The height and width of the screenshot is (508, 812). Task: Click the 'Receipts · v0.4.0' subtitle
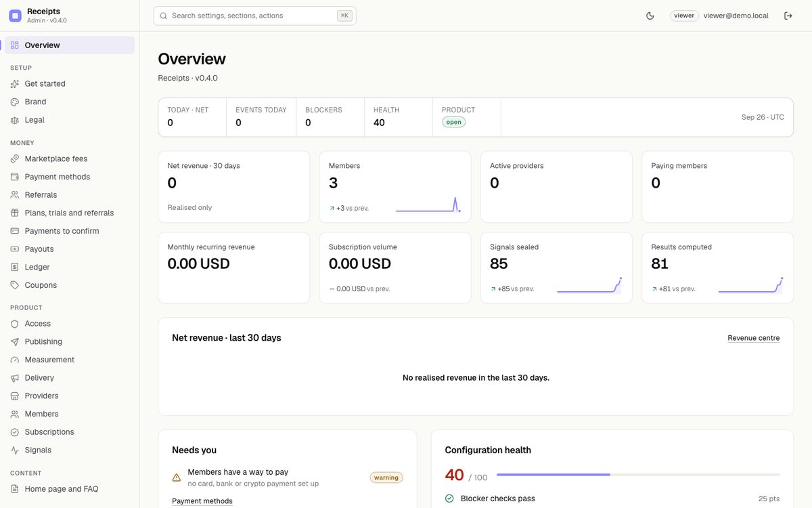188,78
